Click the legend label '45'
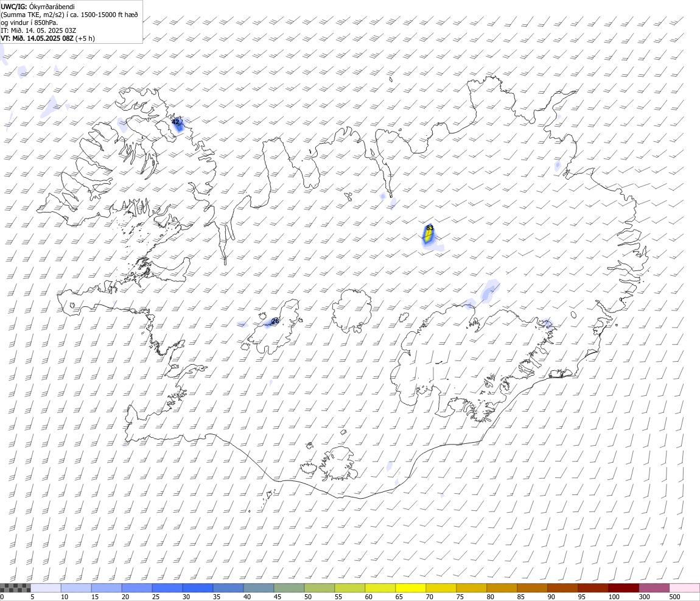The height and width of the screenshot is (601, 700). tap(277, 597)
